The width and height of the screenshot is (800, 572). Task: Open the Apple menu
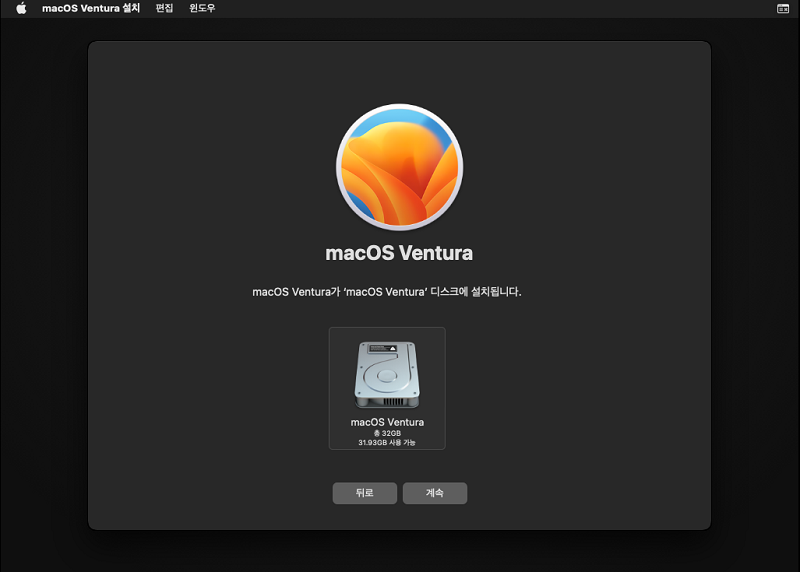coord(21,8)
